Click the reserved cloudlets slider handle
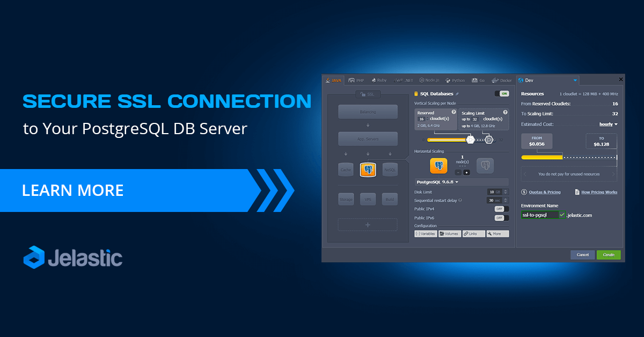Image resolution: width=644 pixels, height=337 pixels. (x=470, y=140)
